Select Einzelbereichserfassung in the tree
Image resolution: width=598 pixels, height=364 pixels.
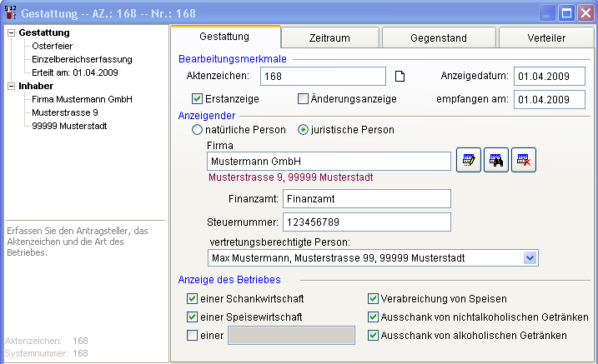82,59
